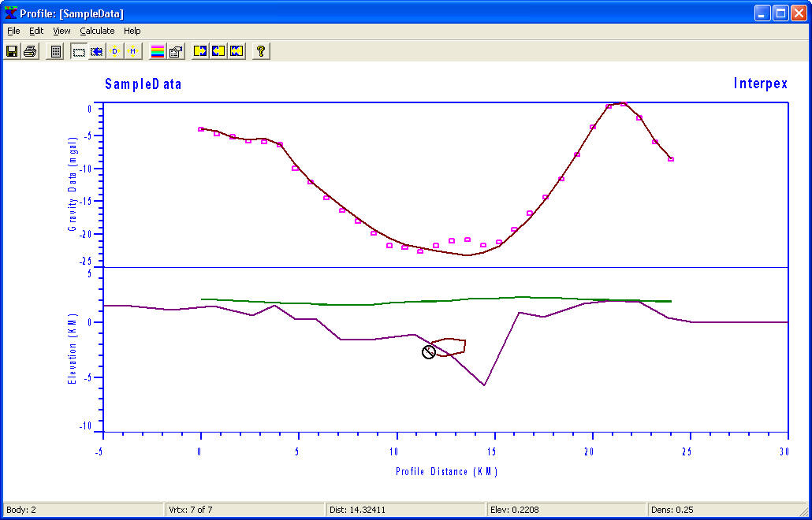The image size is (812, 520).
Task: Click the 'SampleData' plot title
Action: tap(143, 84)
